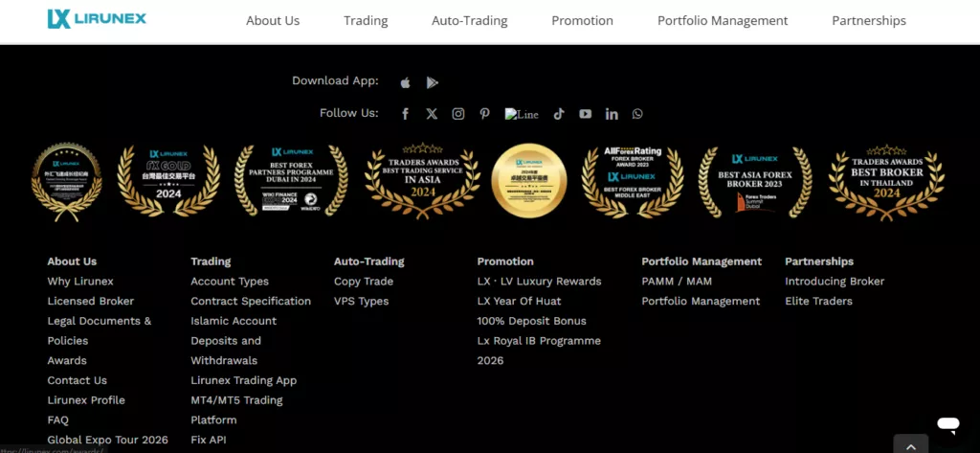This screenshot has width=980, height=453.
Task: Open Lirunex LinkedIn icon
Action: pos(612,114)
